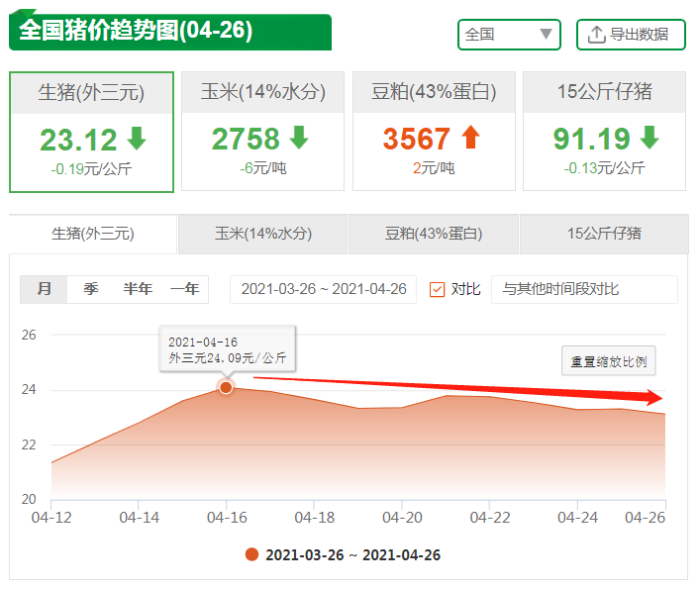Click the 23.12 price value
The height and width of the screenshot is (591, 700).
78,140
